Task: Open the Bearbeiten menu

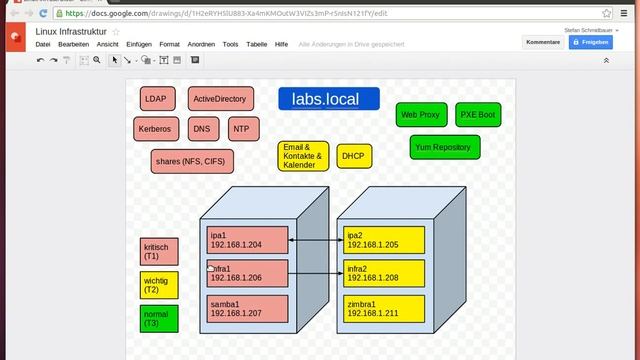Action: pyautogui.click(x=73, y=44)
